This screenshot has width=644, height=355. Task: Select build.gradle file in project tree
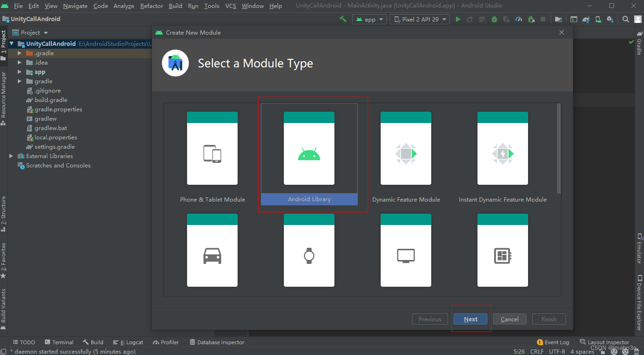47,100
